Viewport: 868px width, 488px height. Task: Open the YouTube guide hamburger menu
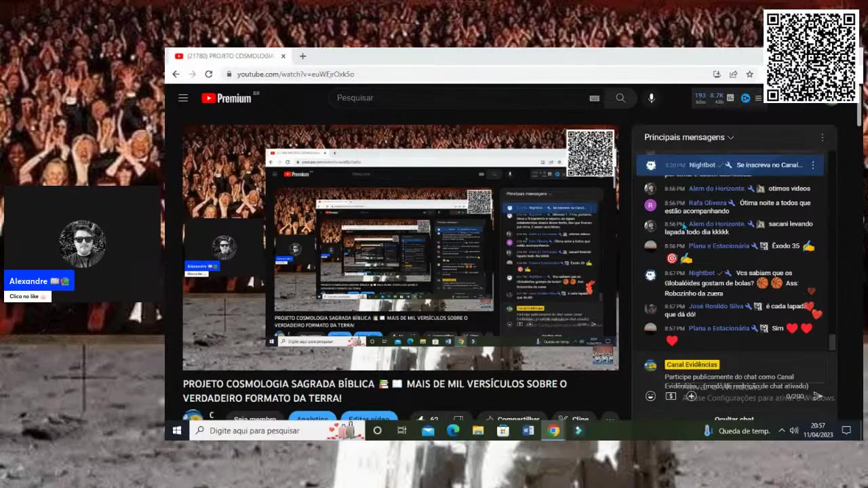[183, 98]
